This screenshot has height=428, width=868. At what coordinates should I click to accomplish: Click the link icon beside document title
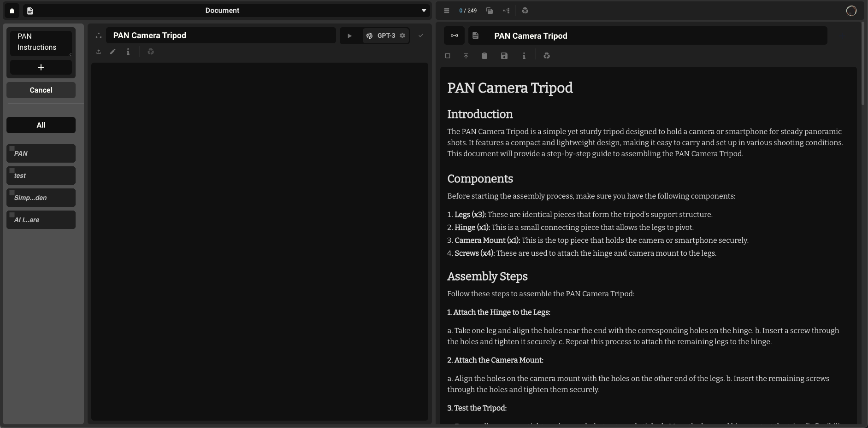tap(454, 35)
